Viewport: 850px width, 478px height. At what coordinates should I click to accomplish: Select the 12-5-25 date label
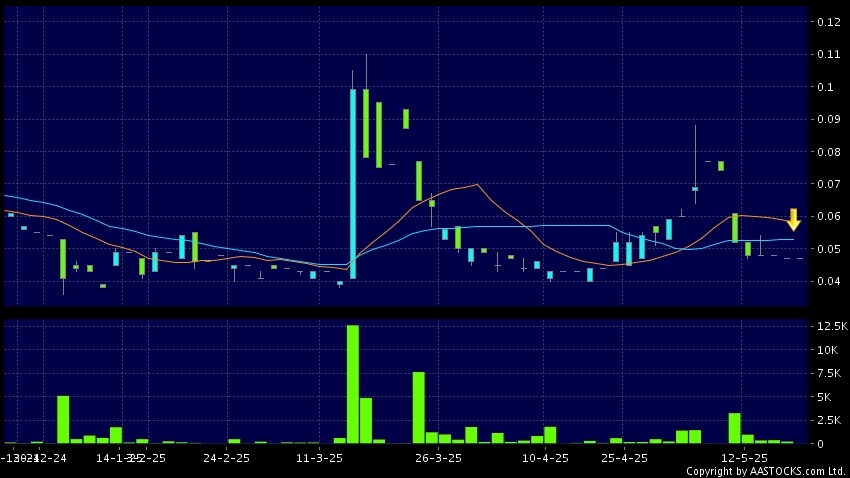click(x=744, y=458)
